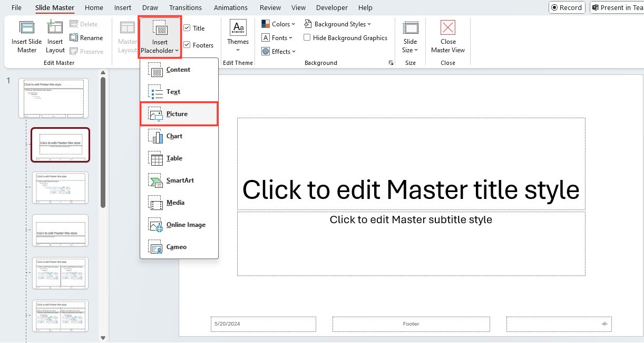This screenshot has width=644, height=343.
Task: Choose Chart placeholder from the menu
Action: tap(179, 136)
